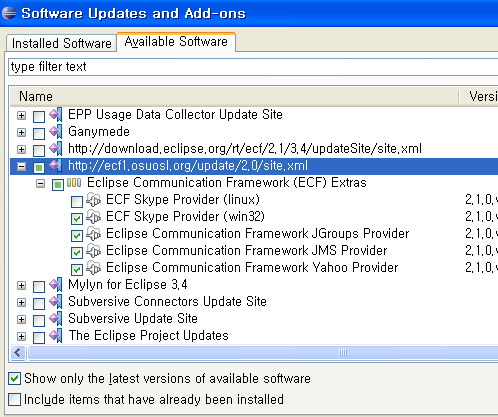Image resolution: width=498 pixels, height=417 pixels.
Task: Select The Eclipse Project Updates label
Action: coord(148,336)
